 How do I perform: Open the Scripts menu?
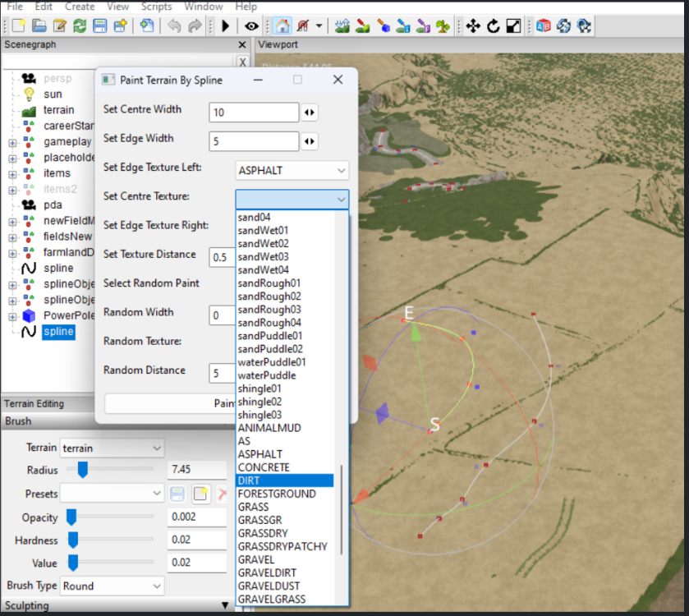pyautogui.click(x=156, y=7)
